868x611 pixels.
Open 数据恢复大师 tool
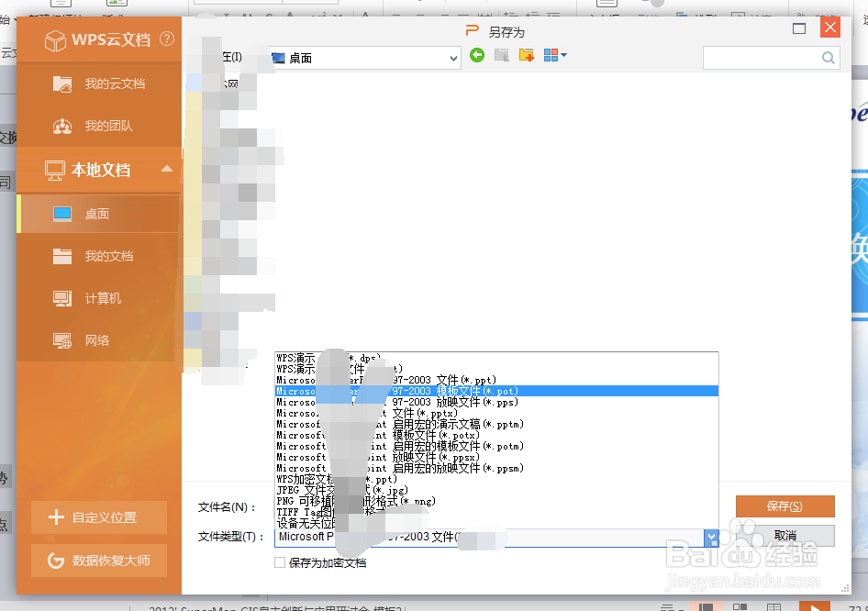[99, 561]
